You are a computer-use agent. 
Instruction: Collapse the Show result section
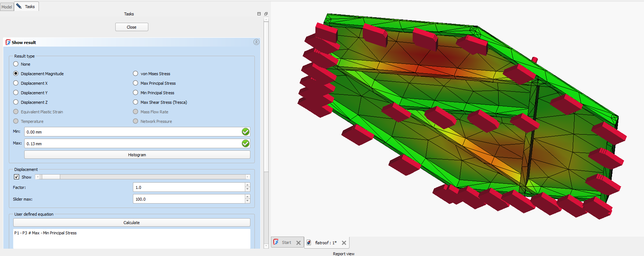[256, 42]
